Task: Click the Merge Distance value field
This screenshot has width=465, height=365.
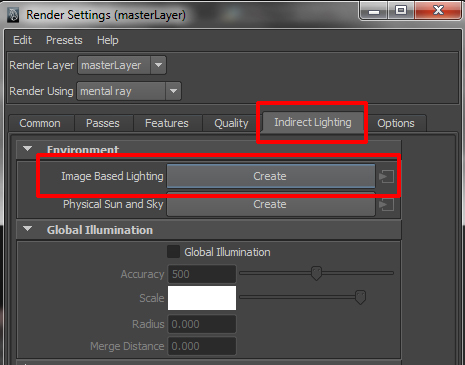Action: tap(202, 346)
